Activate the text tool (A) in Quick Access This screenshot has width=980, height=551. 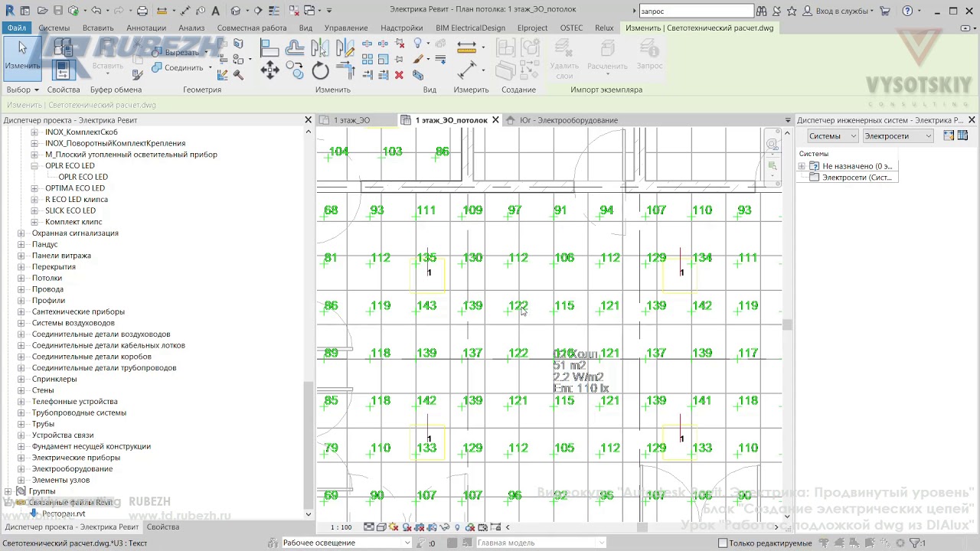click(216, 11)
